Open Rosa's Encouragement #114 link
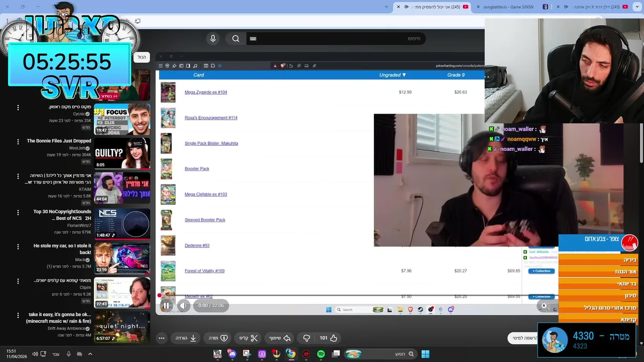Image resolution: width=644 pixels, height=362 pixels. [211, 118]
